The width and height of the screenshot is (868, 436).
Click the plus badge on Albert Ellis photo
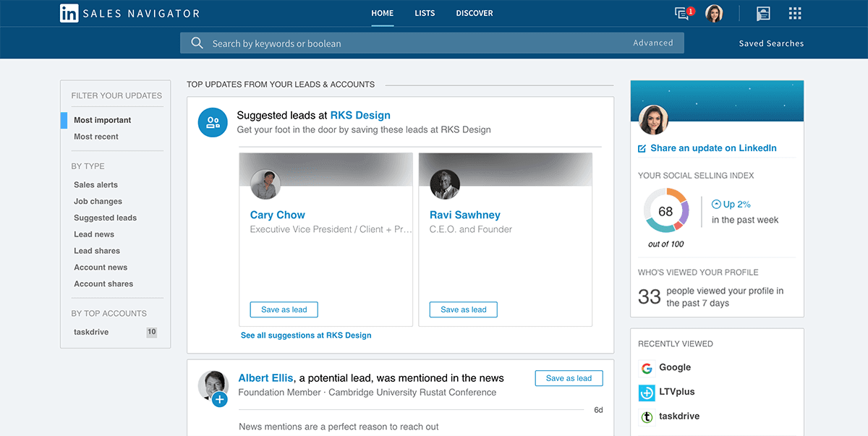(x=221, y=398)
